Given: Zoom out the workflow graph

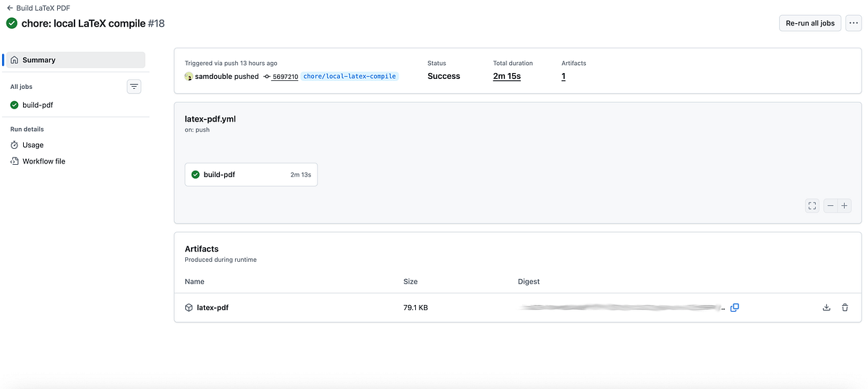Looking at the screenshot, I should [x=830, y=205].
